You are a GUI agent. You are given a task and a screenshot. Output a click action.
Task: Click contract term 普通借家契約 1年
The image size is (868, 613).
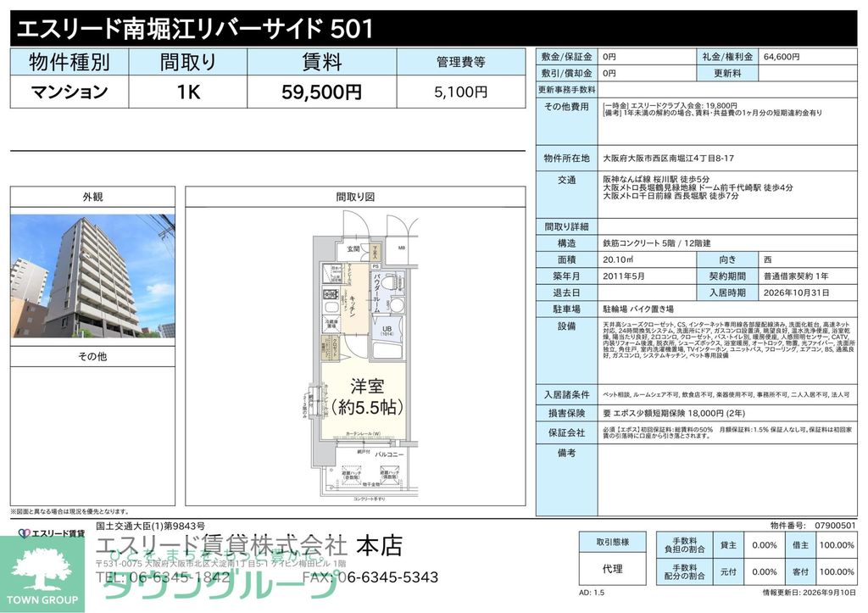(796, 276)
